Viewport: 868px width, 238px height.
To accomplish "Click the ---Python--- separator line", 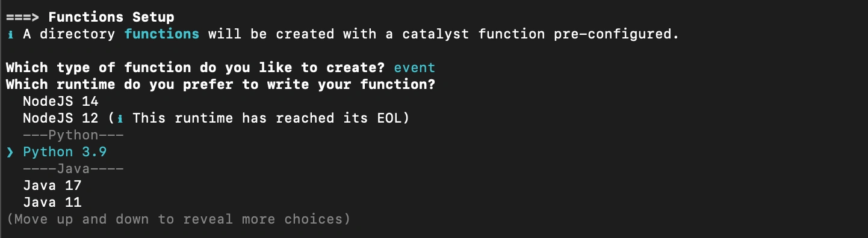I will 73,135.
